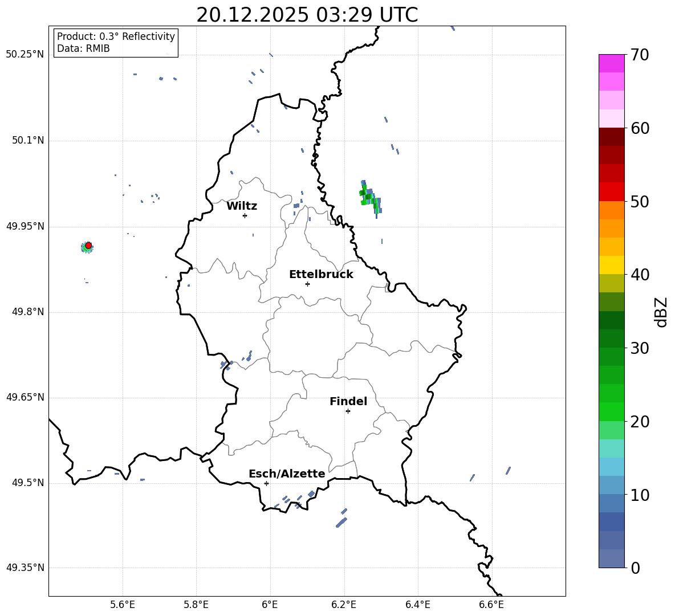675x616 pixels.
Task: Click the 5.8°E longitude label
Action: coord(196,605)
